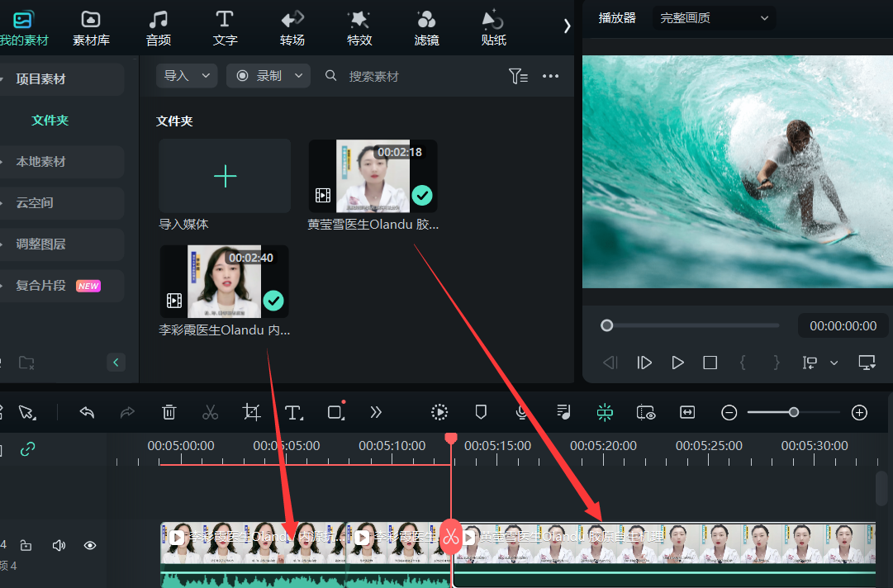The image size is (893, 588).
Task: Step back one frame in player
Action: coord(610,363)
